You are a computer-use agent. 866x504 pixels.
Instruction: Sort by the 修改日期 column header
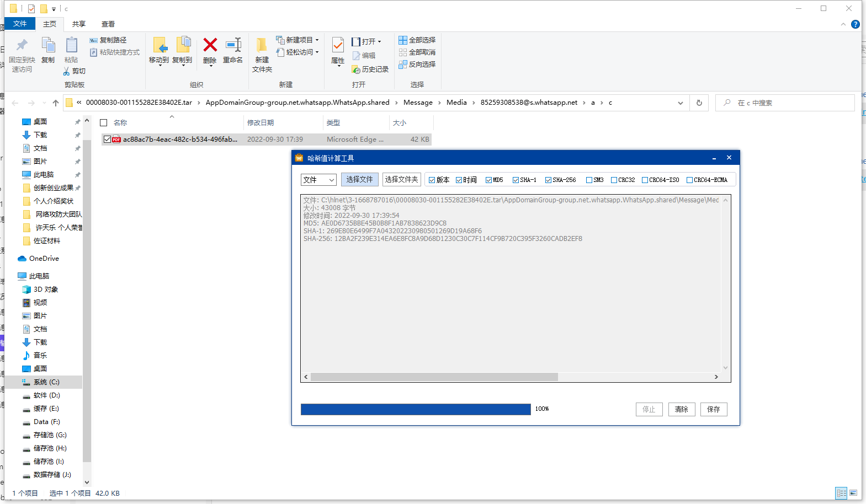tap(283, 123)
